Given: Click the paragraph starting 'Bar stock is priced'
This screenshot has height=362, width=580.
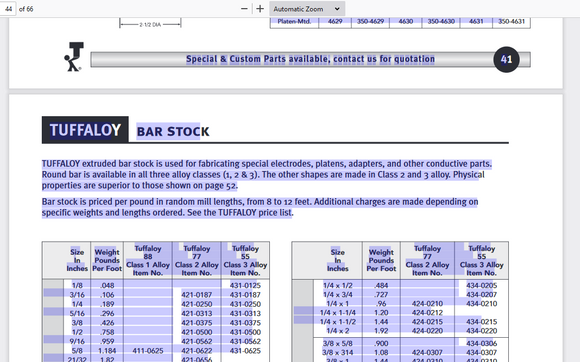Looking at the screenshot, I should [x=260, y=207].
